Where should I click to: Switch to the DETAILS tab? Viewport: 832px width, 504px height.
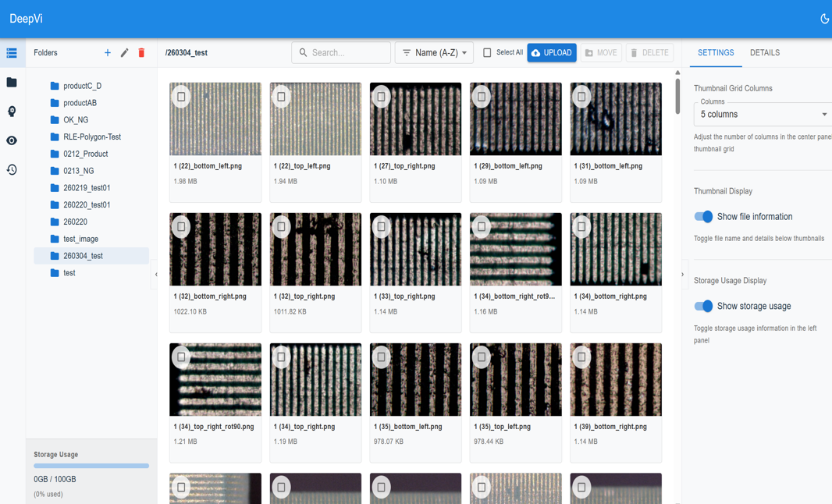764,53
